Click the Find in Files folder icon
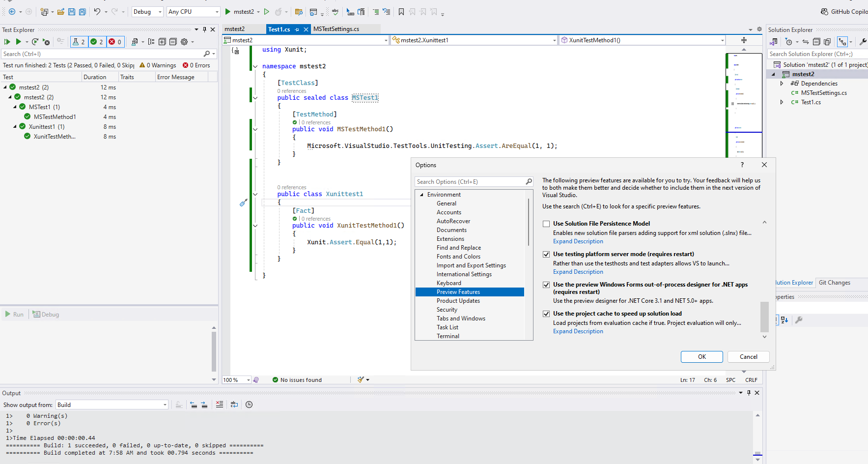Screen dimensions: 868x464 (x=299, y=12)
